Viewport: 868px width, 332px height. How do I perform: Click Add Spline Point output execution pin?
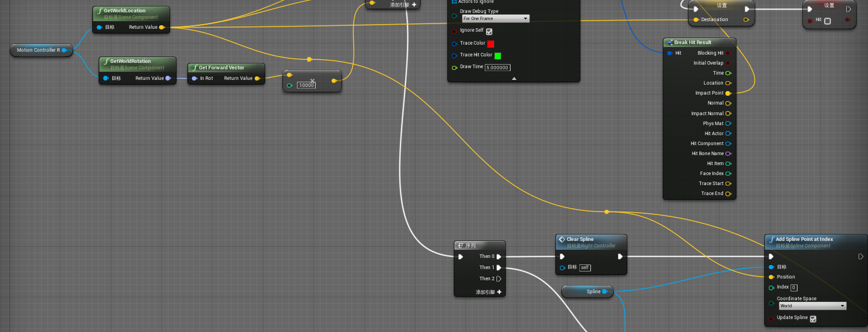click(x=860, y=256)
